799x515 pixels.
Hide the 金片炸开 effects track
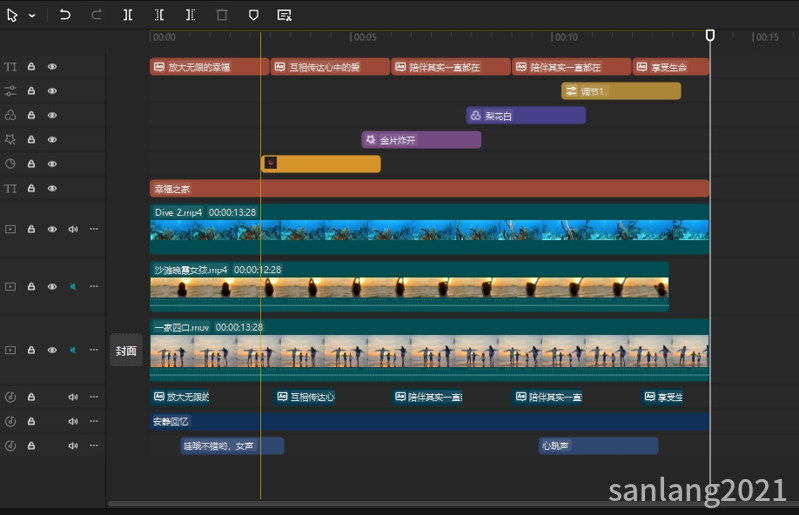[x=52, y=139]
